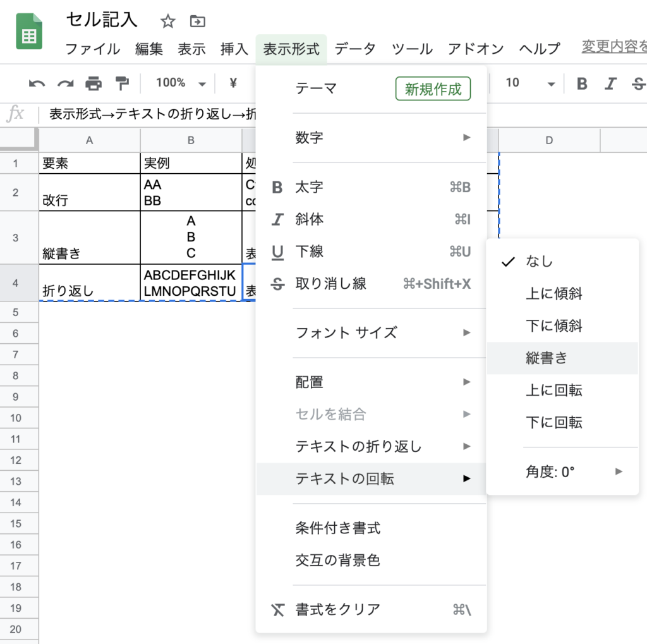Click cell with ABCDEFGHIJK text
Image resolution: width=647 pixels, height=644 pixels.
click(191, 283)
